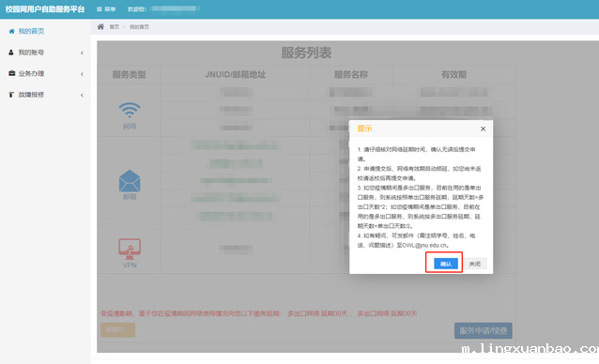Click the JNUID/邮箱地址 column header
This screenshot has width=599, height=364.
(x=236, y=74)
